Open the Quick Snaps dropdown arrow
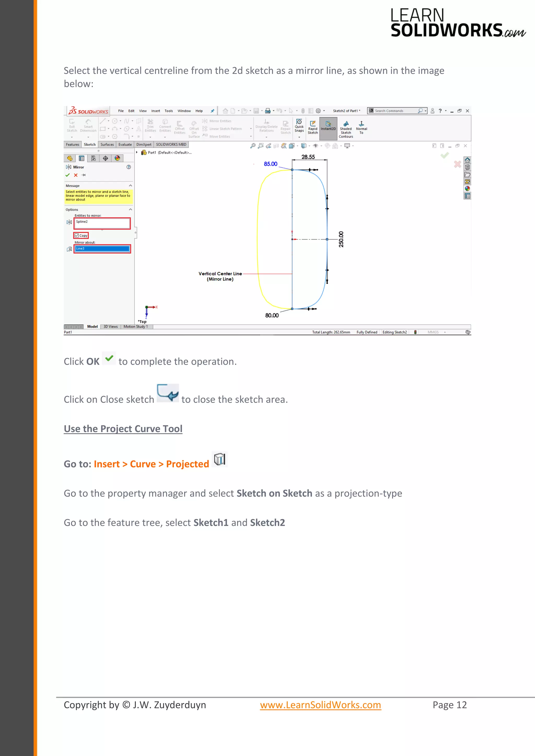Image resolution: width=535 pixels, height=756 pixels. [x=299, y=137]
